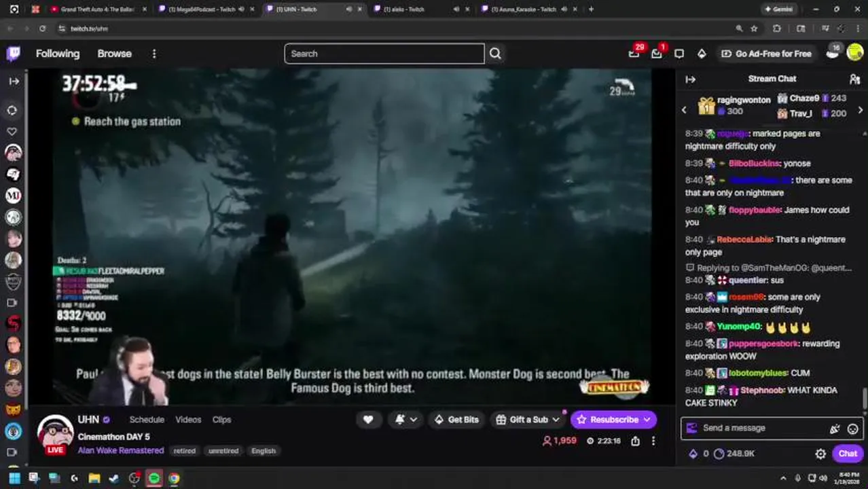Open stephnoob's chat username
Screen dimensions: 868x489
pyautogui.click(x=762, y=391)
